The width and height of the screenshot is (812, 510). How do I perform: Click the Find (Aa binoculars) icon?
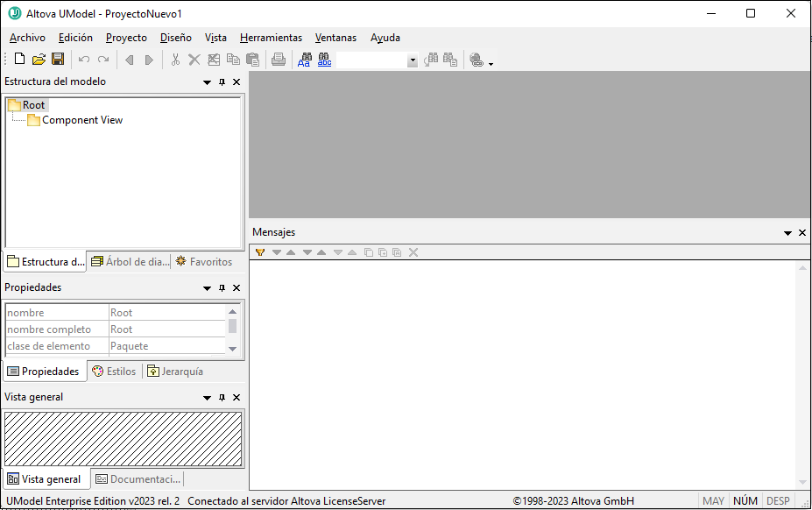pyautogui.click(x=304, y=60)
